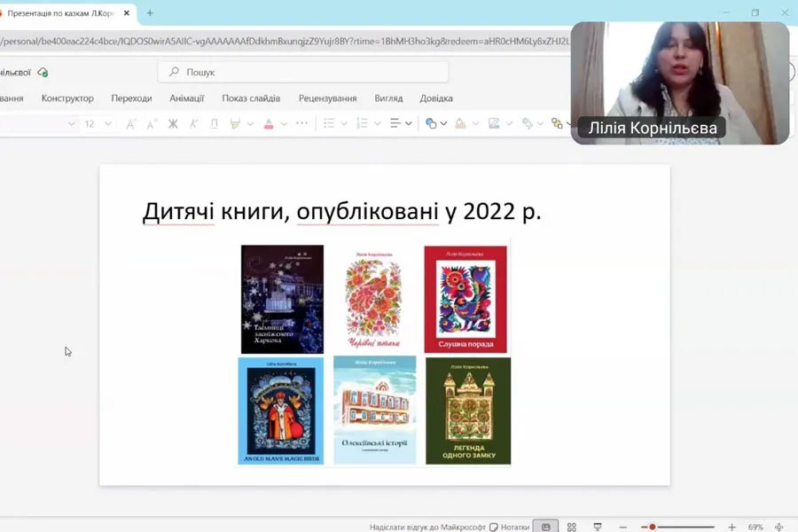Screen dimensions: 798x532
Task: Expand alignment dropdown arrow
Action: point(409,124)
